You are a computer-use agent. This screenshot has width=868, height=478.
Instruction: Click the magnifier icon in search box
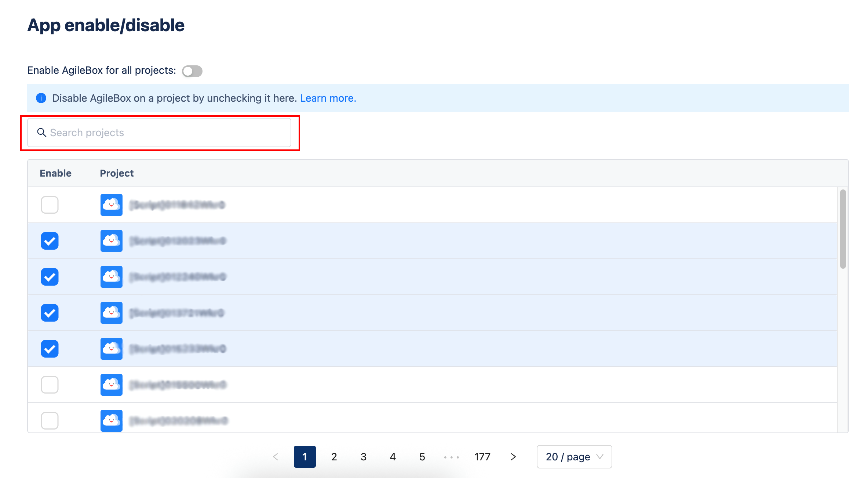(x=41, y=133)
